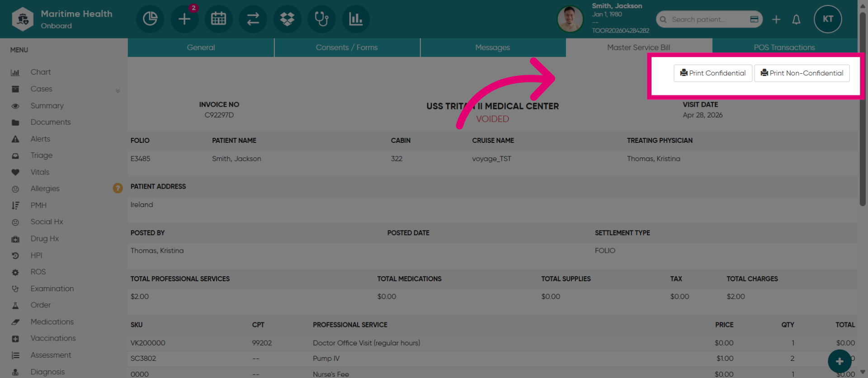868x378 pixels.
Task: Click the transfer arrows icon
Action: (x=253, y=19)
